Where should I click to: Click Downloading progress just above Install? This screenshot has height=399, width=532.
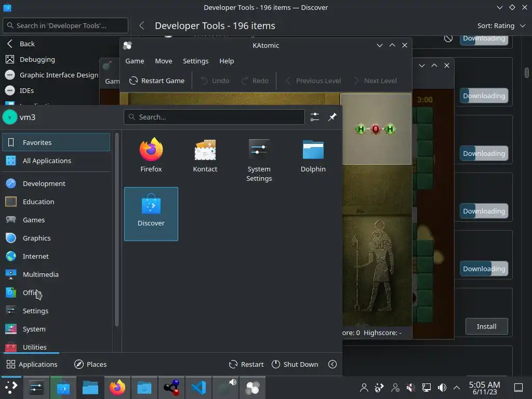coord(484,269)
